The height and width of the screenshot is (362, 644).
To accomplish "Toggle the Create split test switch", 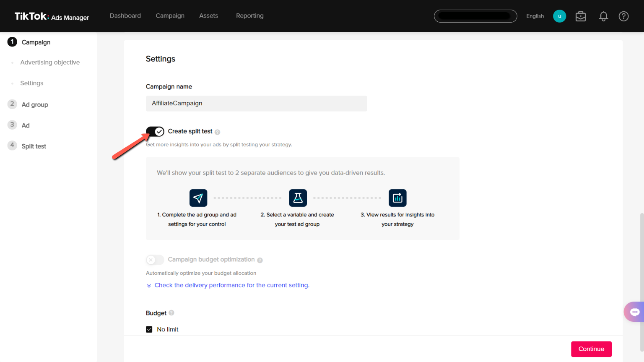I will 155,132.
